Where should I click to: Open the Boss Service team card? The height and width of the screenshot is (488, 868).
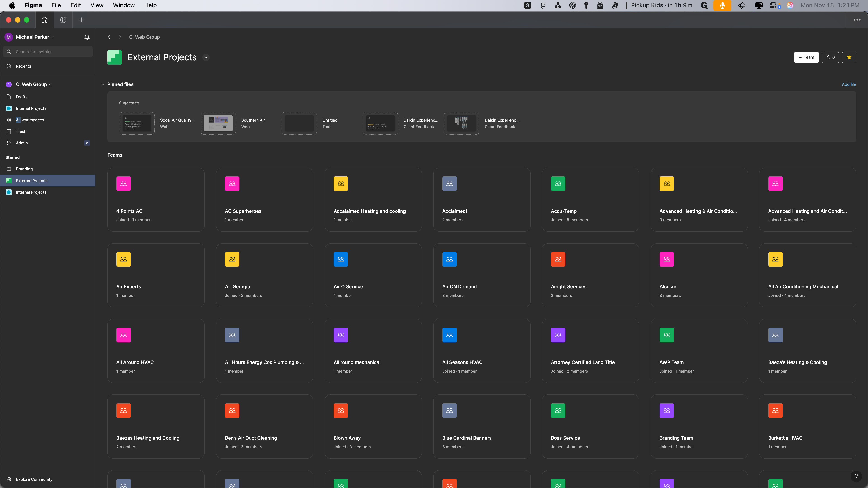point(590,426)
